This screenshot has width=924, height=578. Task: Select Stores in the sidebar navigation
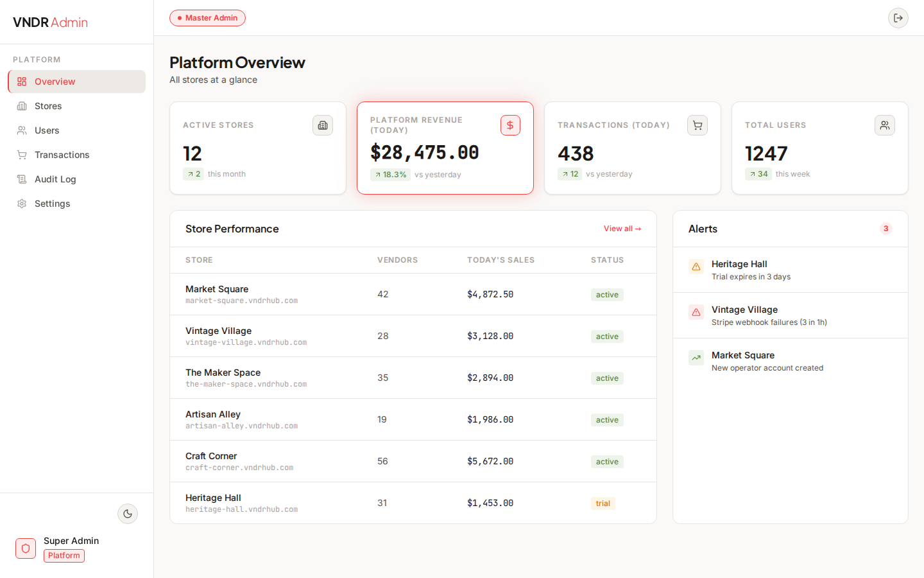[48, 105]
